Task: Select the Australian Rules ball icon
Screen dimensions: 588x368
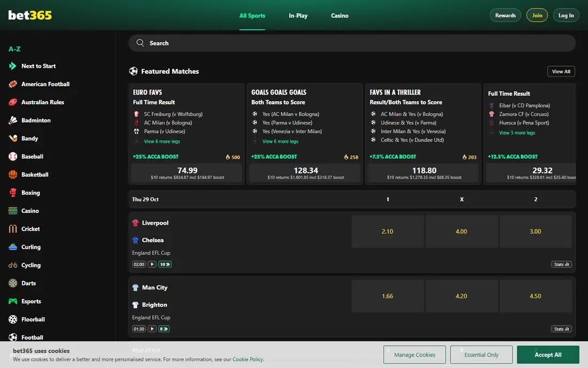Action: click(x=13, y=102)
